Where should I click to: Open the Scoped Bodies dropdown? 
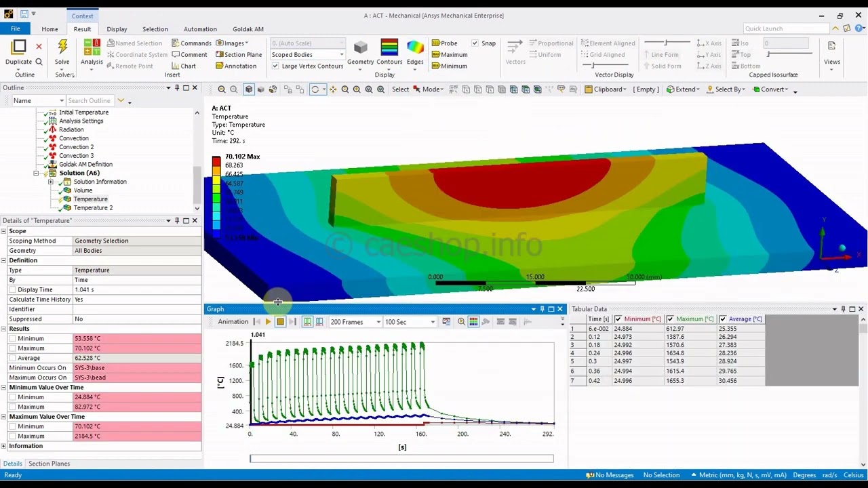(x=307, y=54)
